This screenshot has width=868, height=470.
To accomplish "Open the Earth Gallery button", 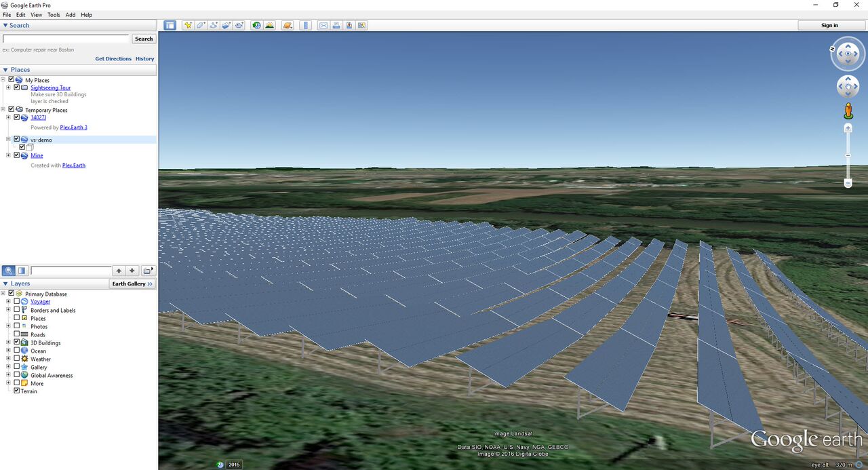I will pos(133,283).
